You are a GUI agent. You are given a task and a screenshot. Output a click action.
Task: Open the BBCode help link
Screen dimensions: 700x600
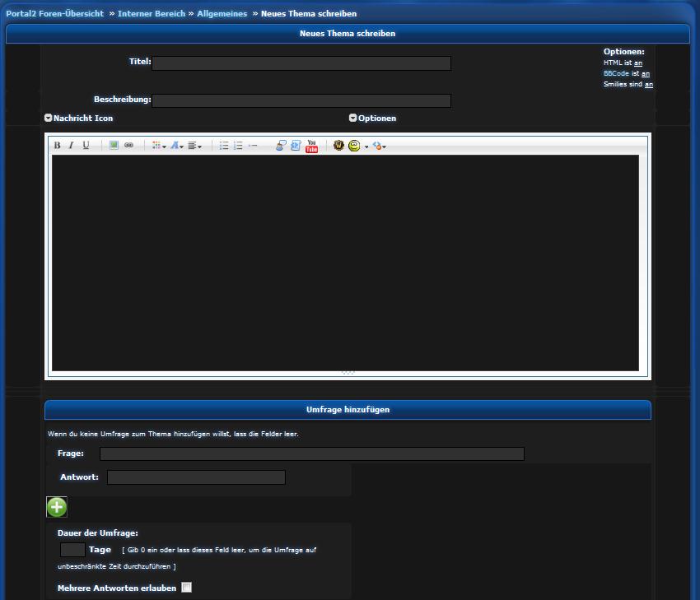616,73
